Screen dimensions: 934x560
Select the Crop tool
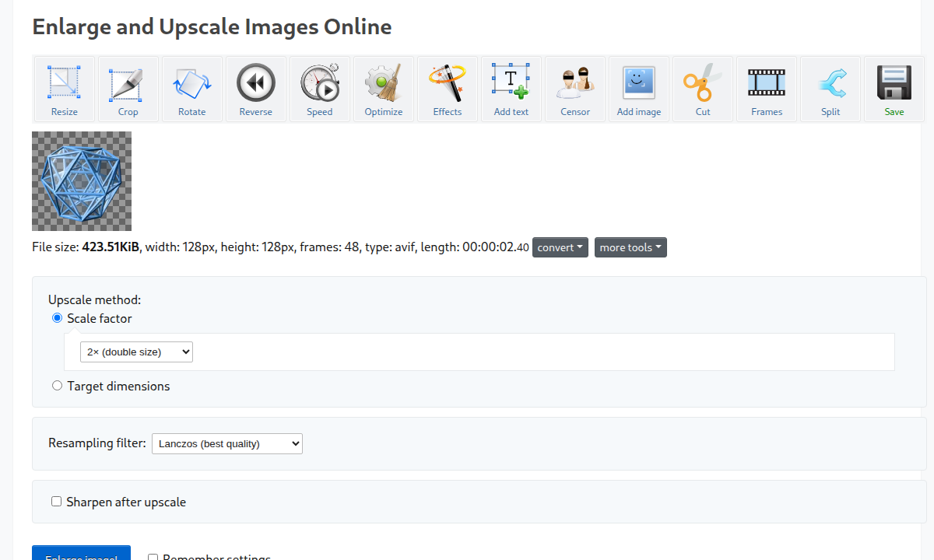(128, 89)
